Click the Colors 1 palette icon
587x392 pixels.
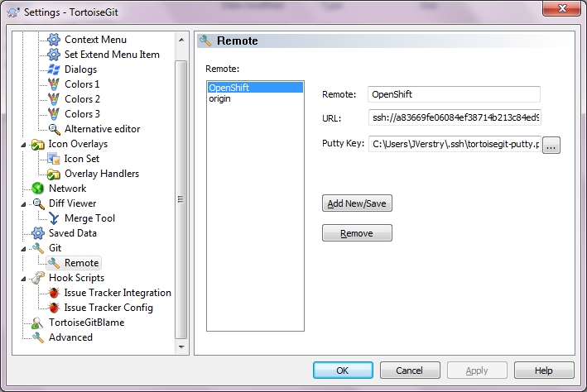coord(54,84)
